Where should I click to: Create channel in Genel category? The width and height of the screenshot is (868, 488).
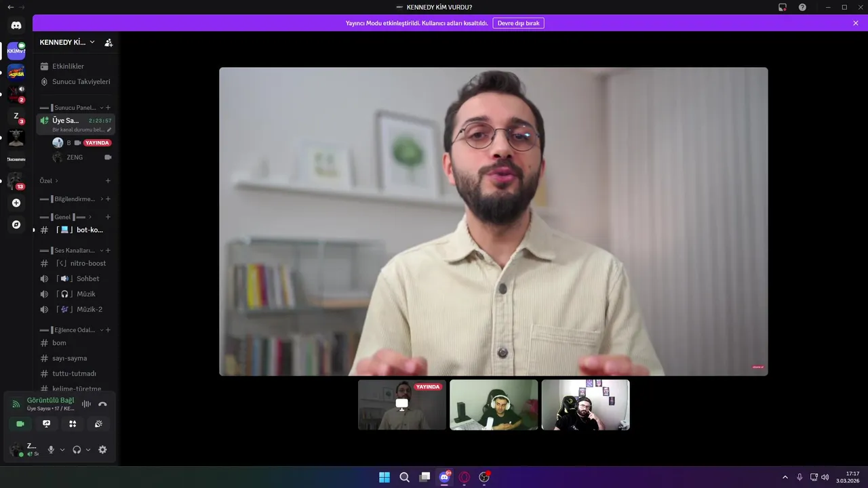point(108,217)
